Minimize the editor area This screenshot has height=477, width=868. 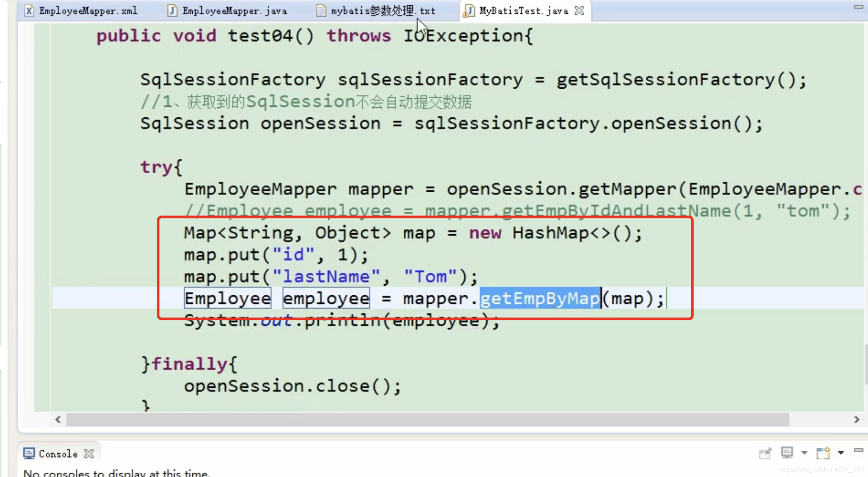[858, 7]
